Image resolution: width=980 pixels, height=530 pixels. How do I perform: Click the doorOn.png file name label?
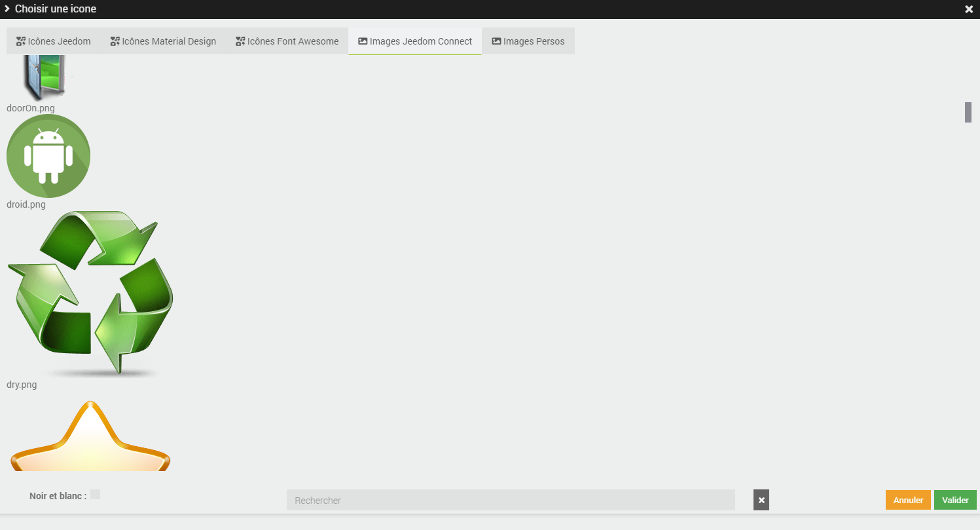(x=31, y=108)
